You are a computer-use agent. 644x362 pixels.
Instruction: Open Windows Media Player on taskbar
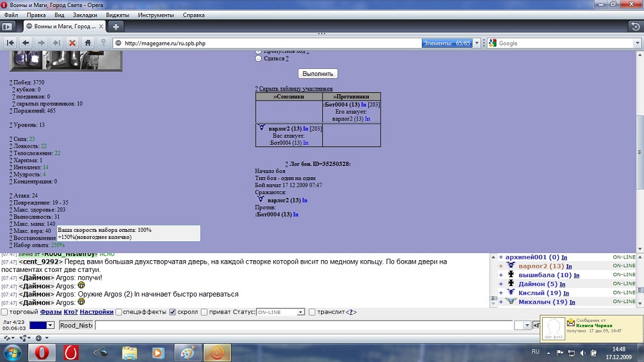pyautogui.click(x=158, y=353)
